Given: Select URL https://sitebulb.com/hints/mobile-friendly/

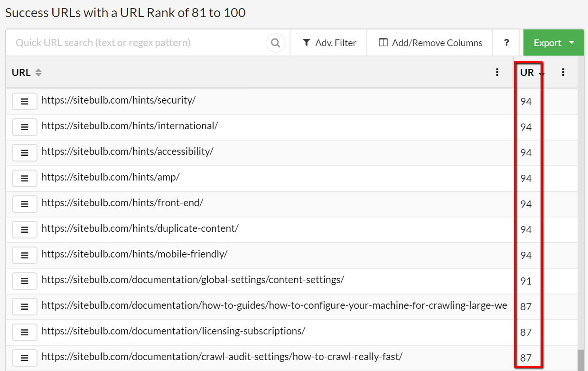Looking at the screenshot, I should pyautogui.click(x=135, y=254).
